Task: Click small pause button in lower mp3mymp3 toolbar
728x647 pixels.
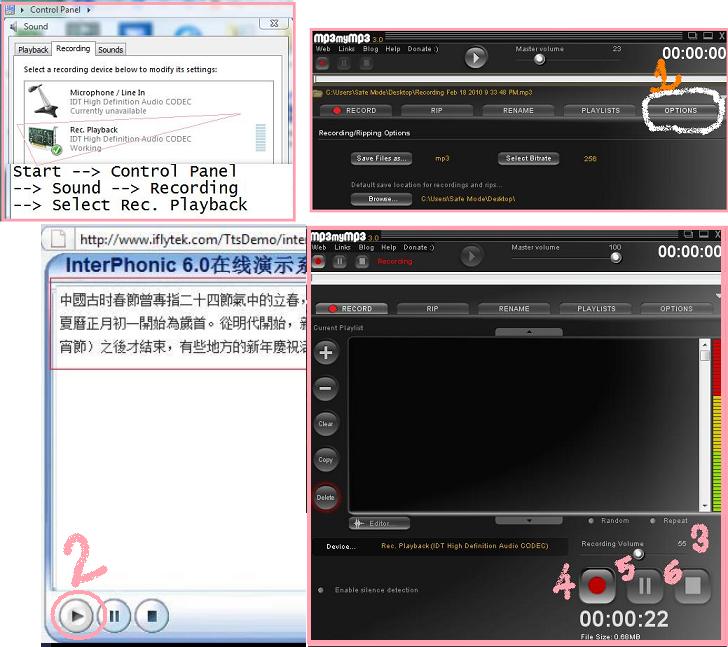Action: click(340, 261)
